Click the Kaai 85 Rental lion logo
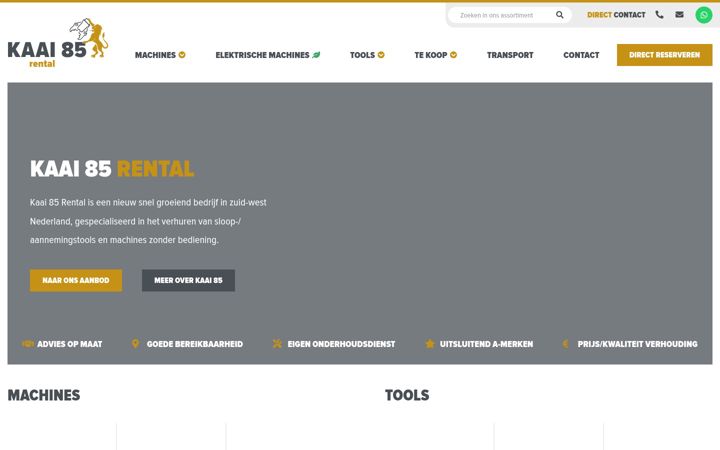 (58, 43)
